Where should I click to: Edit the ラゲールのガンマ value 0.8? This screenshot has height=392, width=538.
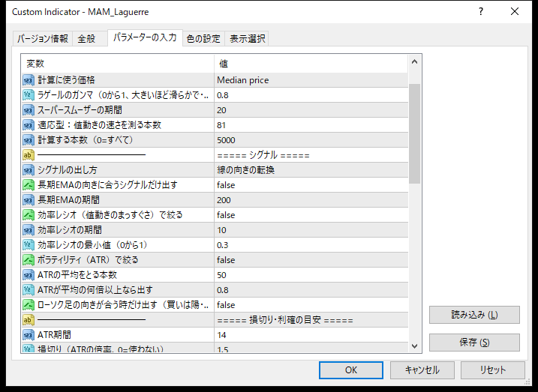(x=311, y=95)
